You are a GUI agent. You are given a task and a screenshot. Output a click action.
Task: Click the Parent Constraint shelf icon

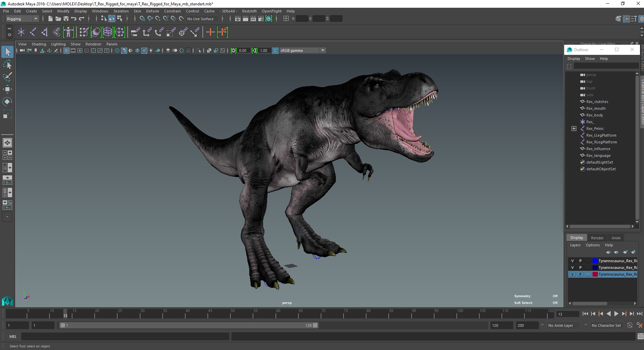pos(135,32)
